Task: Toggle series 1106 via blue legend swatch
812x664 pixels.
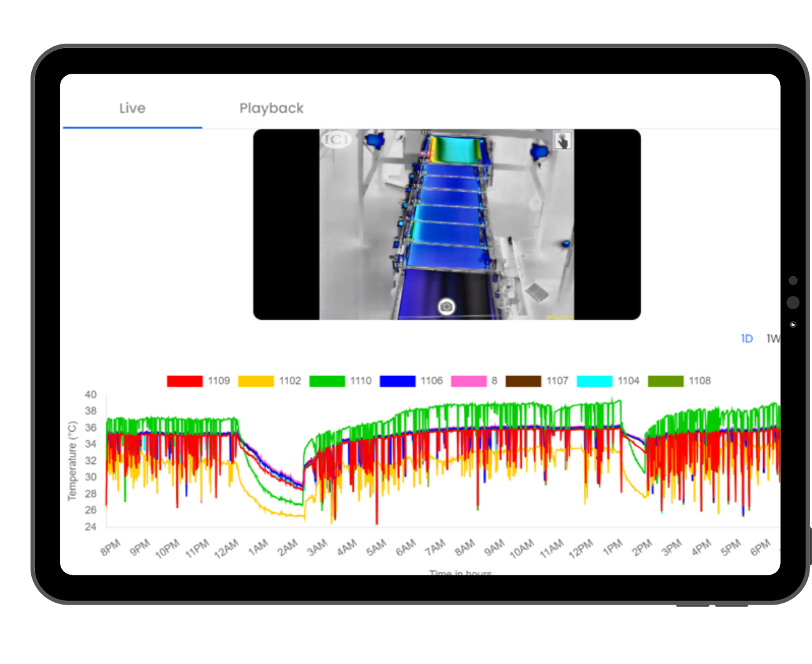Action: click(398, 381)
